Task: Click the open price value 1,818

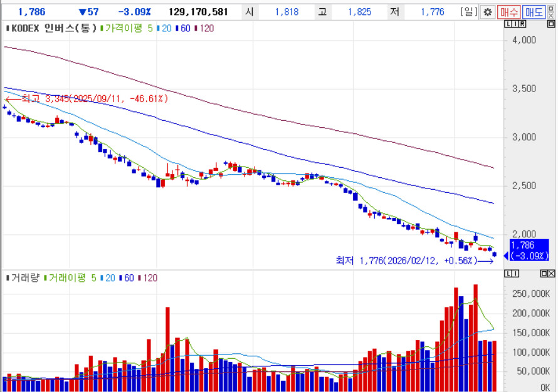Action: pyautogui.click(x=287, y=12)
